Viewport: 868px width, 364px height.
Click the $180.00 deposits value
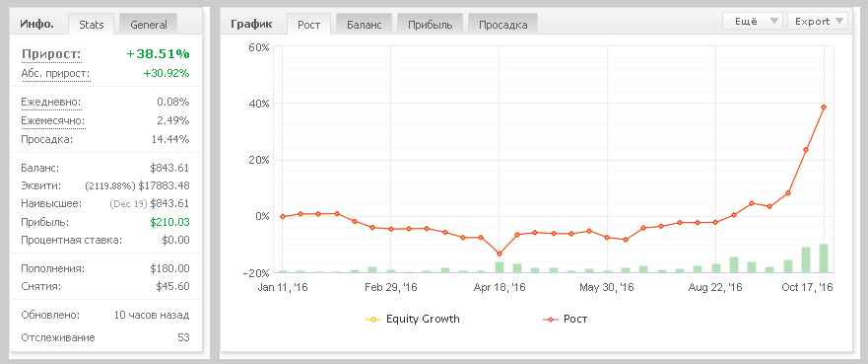click(169, 268)
